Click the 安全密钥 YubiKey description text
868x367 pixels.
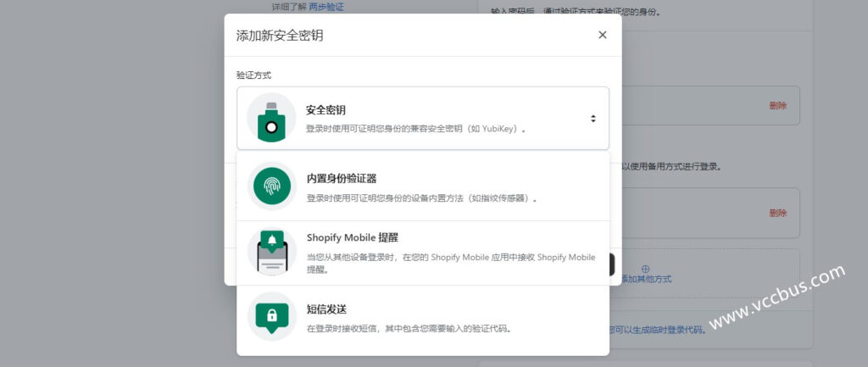pos(415,130)
